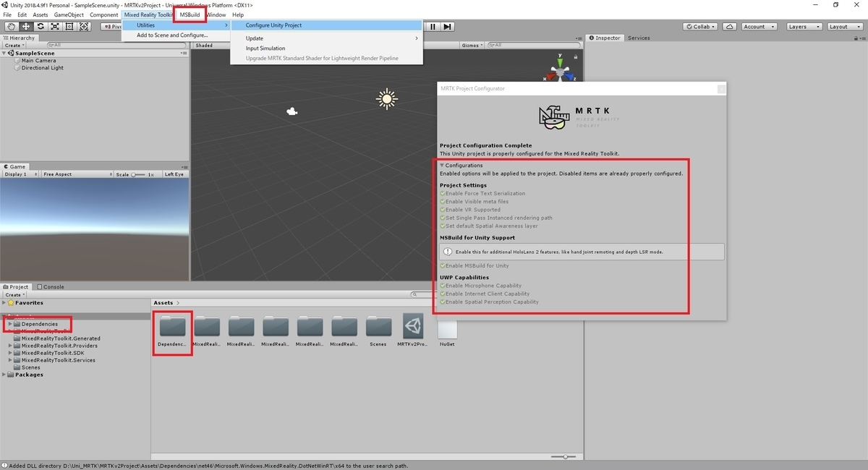Toggle Enable Internet Client Capability checkbox
The width and height of the screenshot is (868, 470).
point(443,294)
